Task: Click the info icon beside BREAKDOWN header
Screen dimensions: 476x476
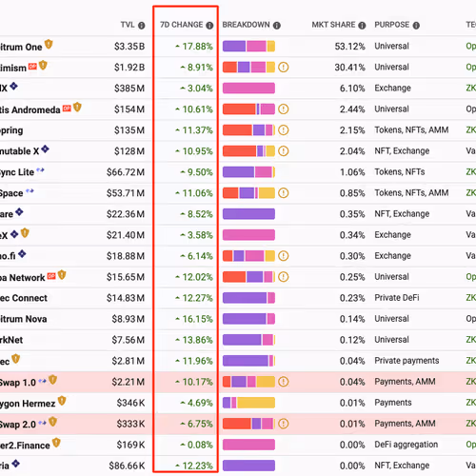Action: [277, 26]
